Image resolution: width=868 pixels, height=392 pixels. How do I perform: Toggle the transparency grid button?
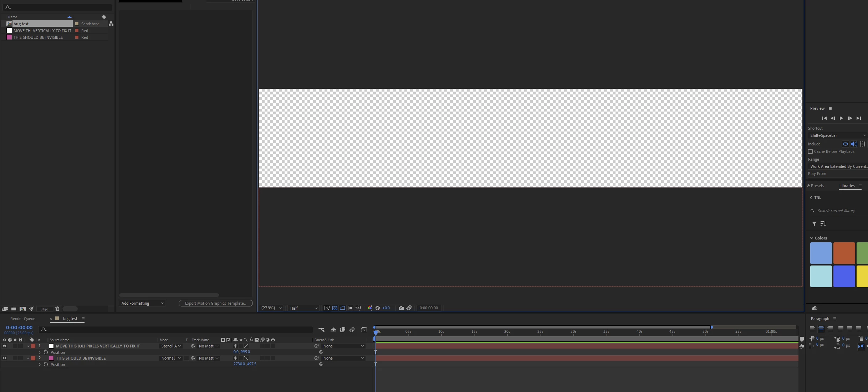pos(335,308)
